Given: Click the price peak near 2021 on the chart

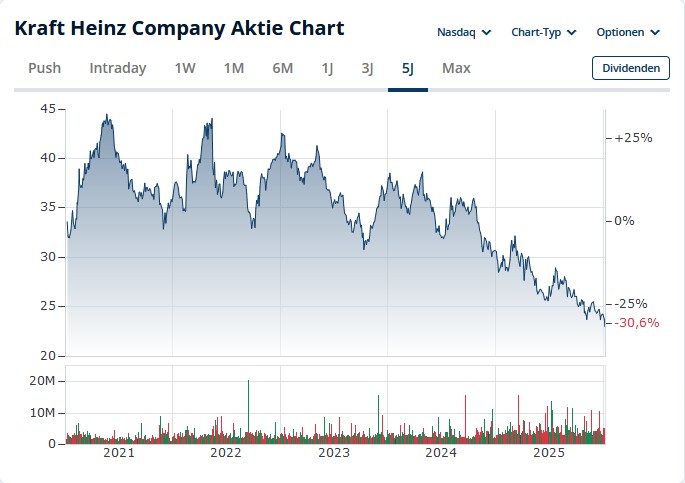Looking at the screenshot, I should (108, 116).
